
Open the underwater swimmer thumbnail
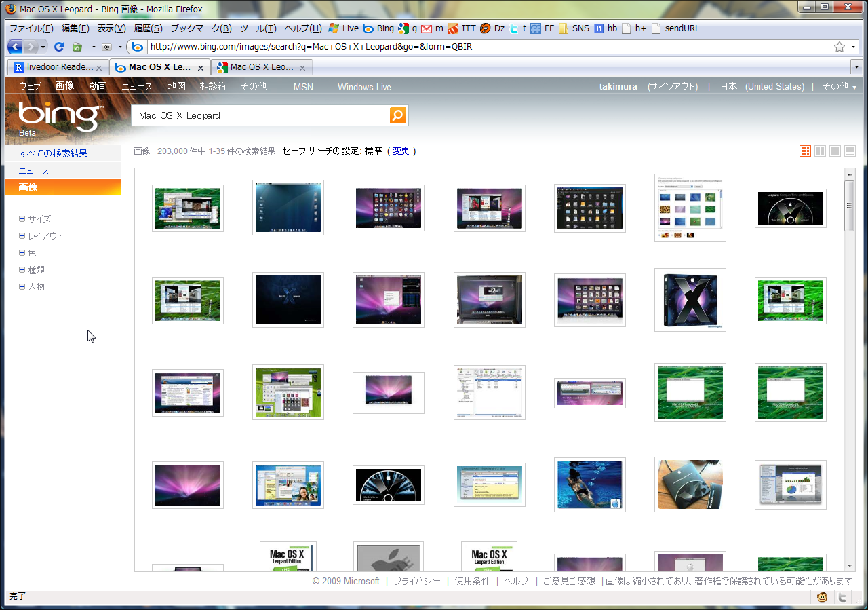pyautogui.click(x=589, y=484)
